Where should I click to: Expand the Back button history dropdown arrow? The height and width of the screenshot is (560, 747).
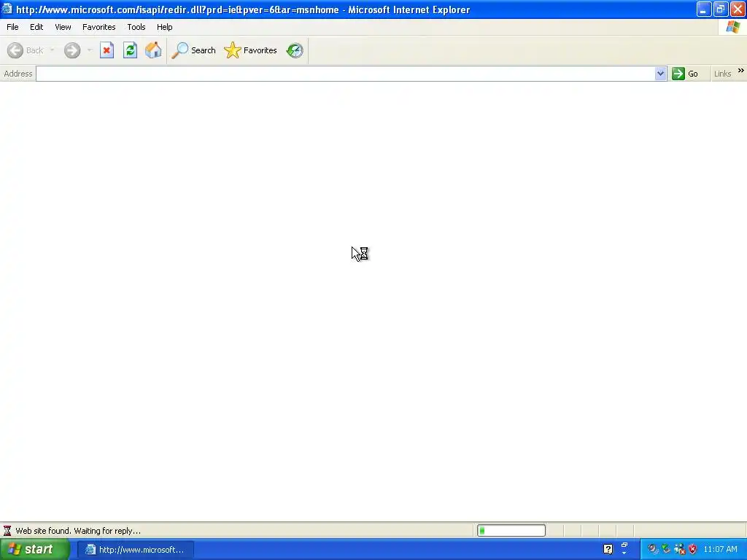point(52,50)
